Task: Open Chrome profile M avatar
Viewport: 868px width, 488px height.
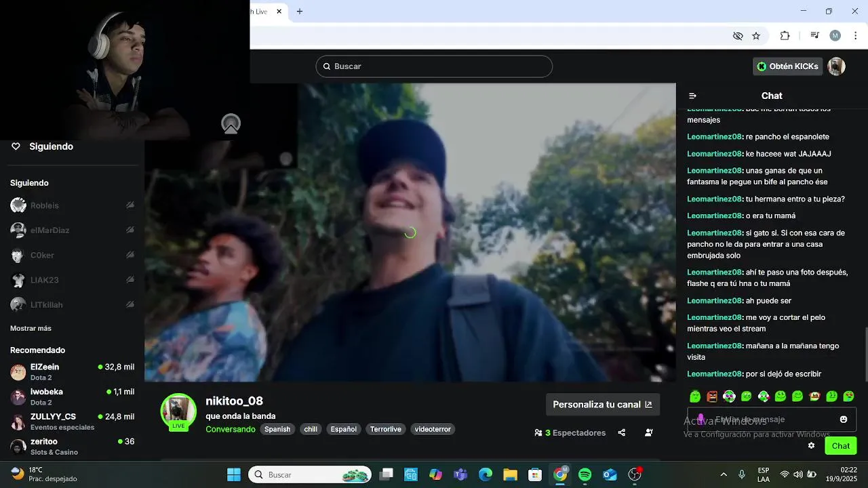Action: tap(835, 36)
